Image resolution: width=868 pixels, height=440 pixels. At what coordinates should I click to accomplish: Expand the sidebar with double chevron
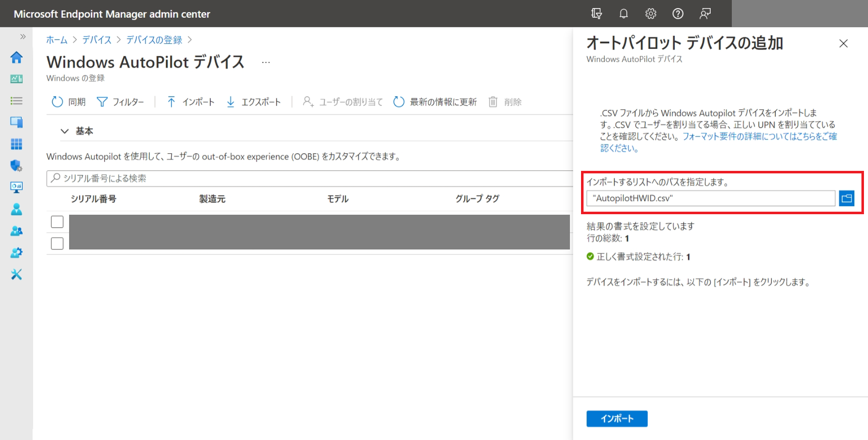tap(23, 37)
